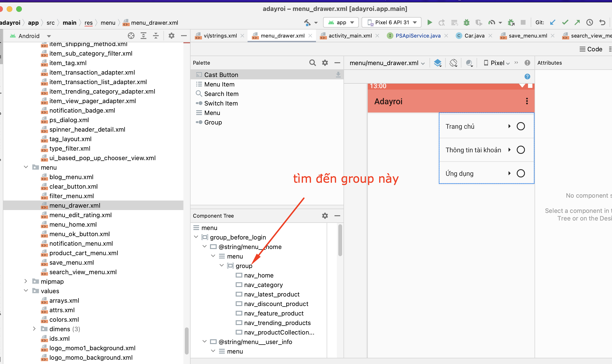Open Git history clock icon
Viewport: 612px width, 364px height.
(590, 23)
